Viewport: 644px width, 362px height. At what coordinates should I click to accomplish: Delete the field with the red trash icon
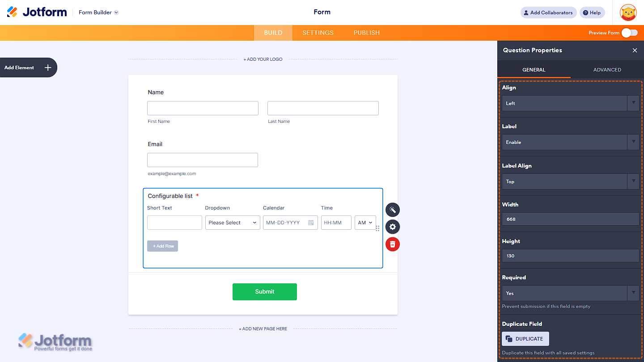[393, 244]
